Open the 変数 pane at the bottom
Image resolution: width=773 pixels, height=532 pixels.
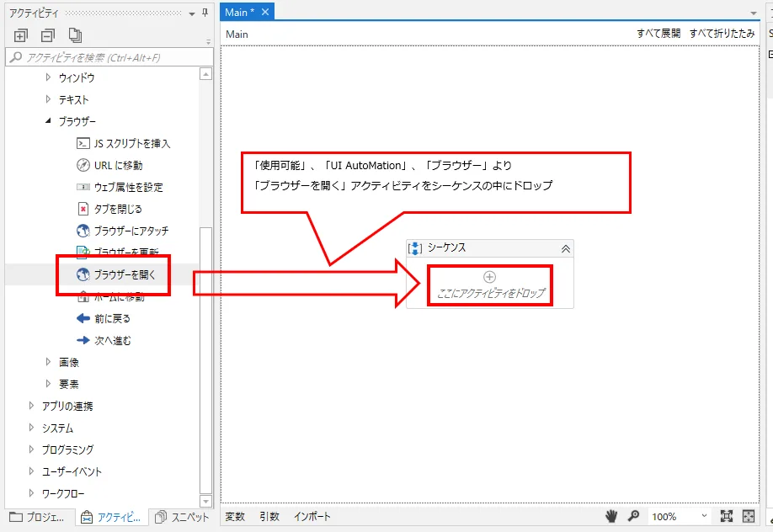[236, 516]
